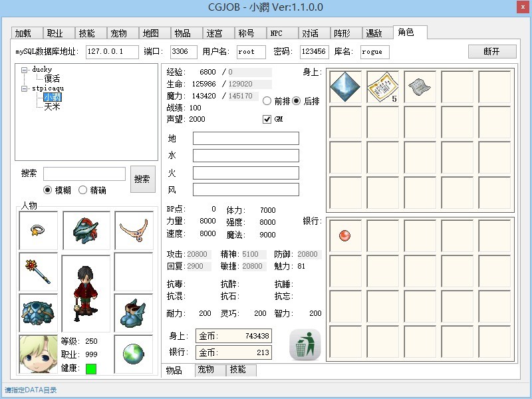Select the helmet in the equipment panel
Viewport: 532px width, 399px height.
(x=86, y=230)
